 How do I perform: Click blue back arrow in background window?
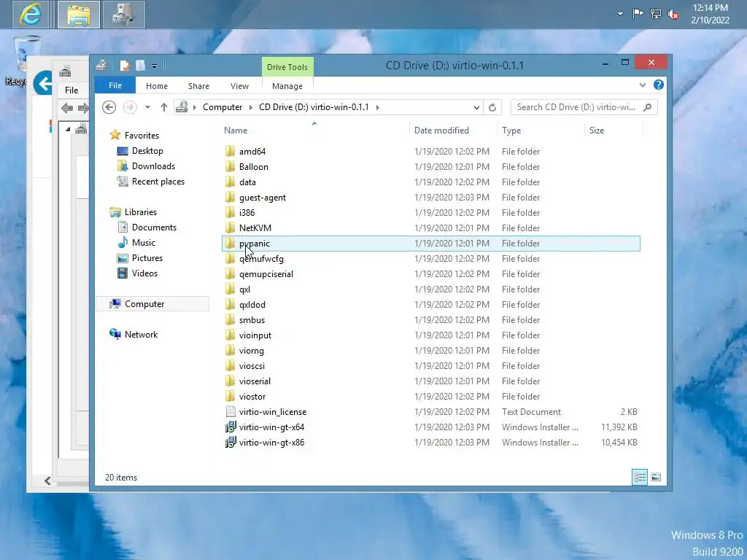coord(43,84)
